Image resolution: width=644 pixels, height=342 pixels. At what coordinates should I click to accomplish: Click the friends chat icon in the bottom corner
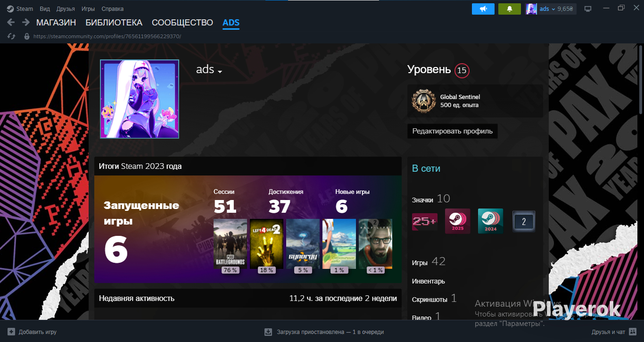point(633,332)
